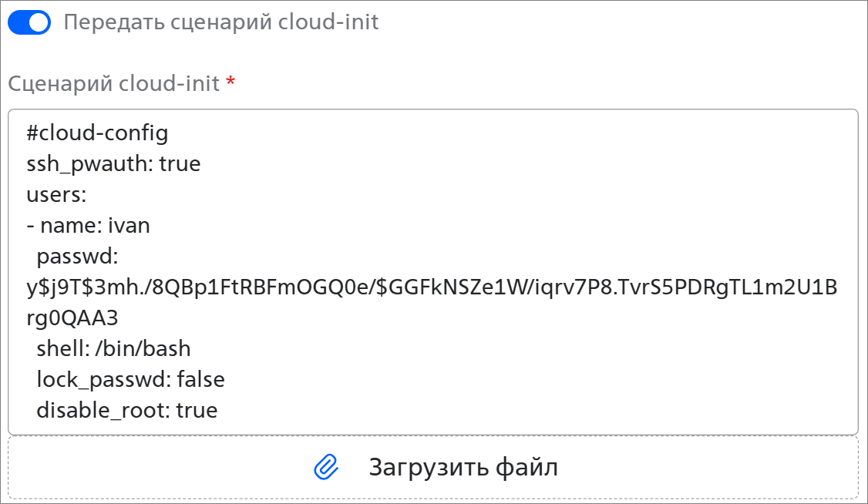Click the "Передать сценарий cloud-init" toggle label
Screen dimensions: 868x504
point(220,22)
